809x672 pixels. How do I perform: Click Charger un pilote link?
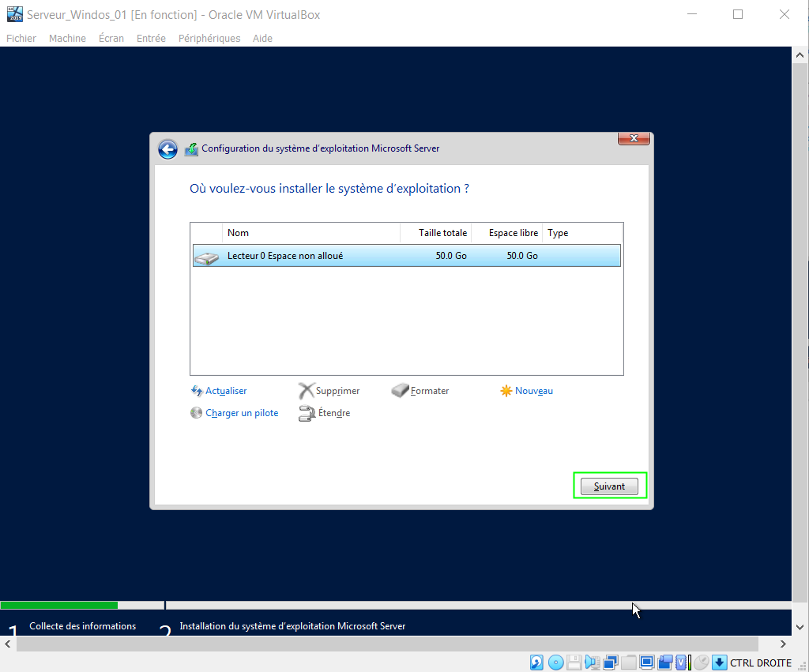point(242,413)
